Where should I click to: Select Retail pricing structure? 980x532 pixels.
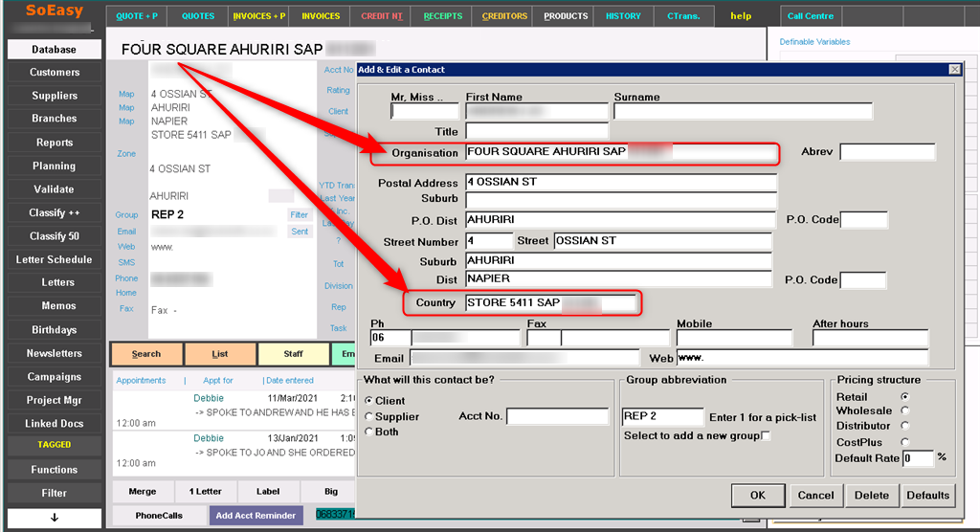tap(905, 397)
